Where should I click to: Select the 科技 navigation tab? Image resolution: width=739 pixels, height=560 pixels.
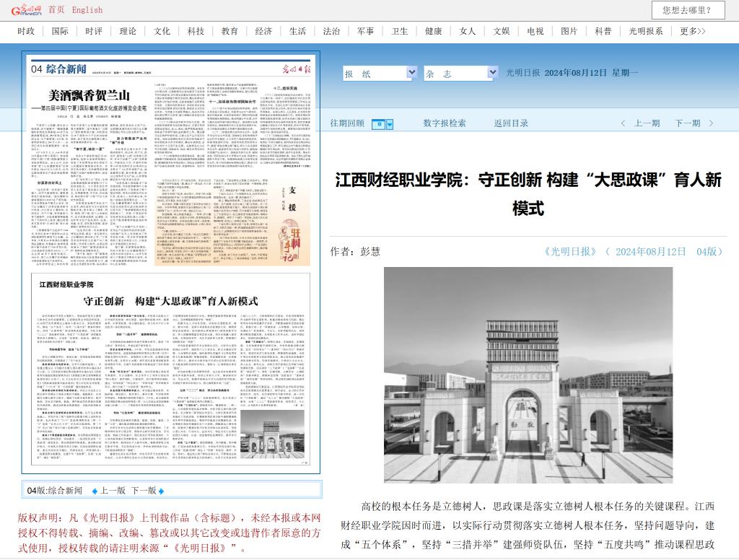[196, 31]
